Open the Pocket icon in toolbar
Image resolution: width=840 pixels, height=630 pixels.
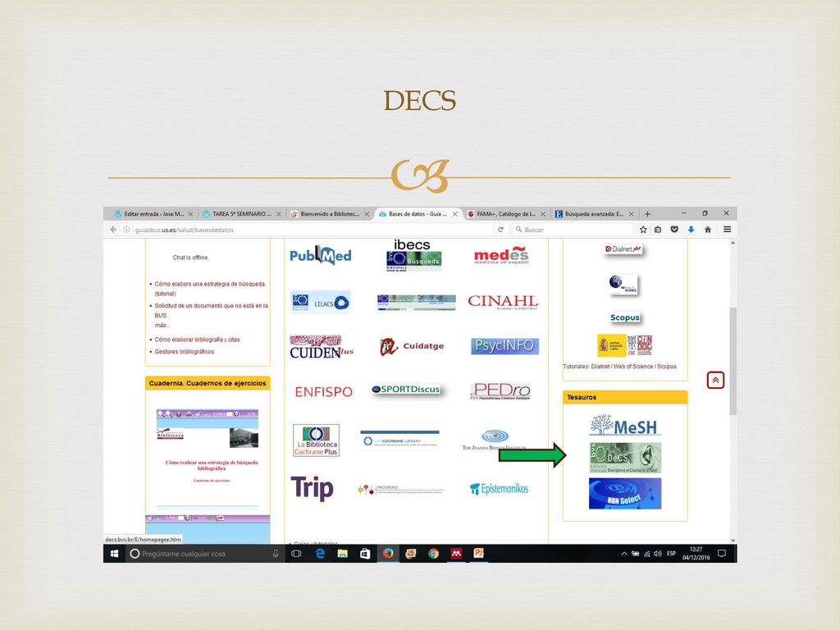674,230
